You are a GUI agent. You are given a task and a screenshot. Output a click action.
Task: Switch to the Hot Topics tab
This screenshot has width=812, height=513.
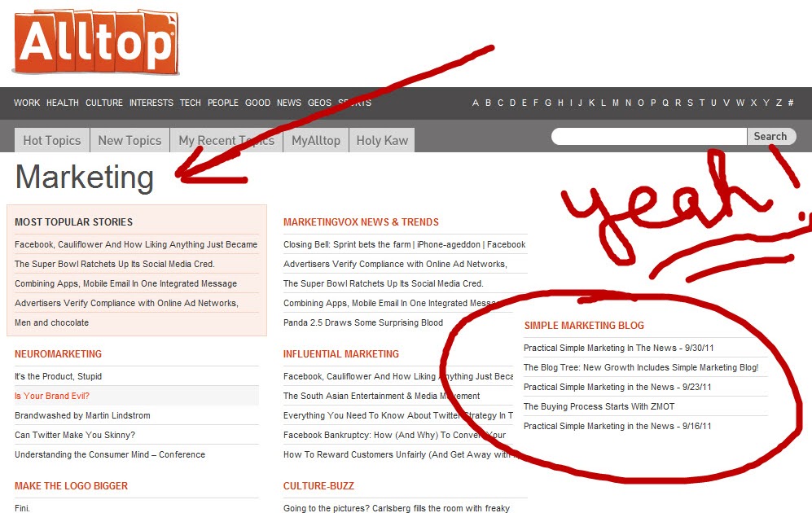(50, 140)
